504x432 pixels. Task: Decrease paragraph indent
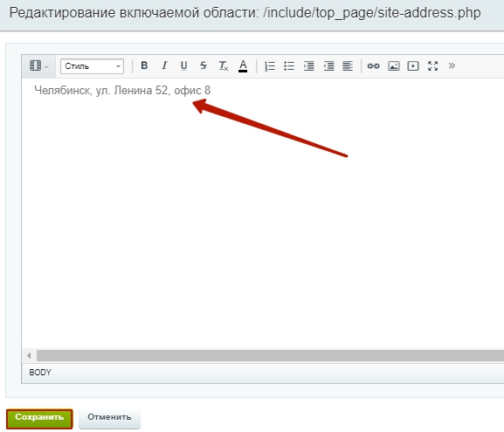pyautogui.click(x=328, y=65)
